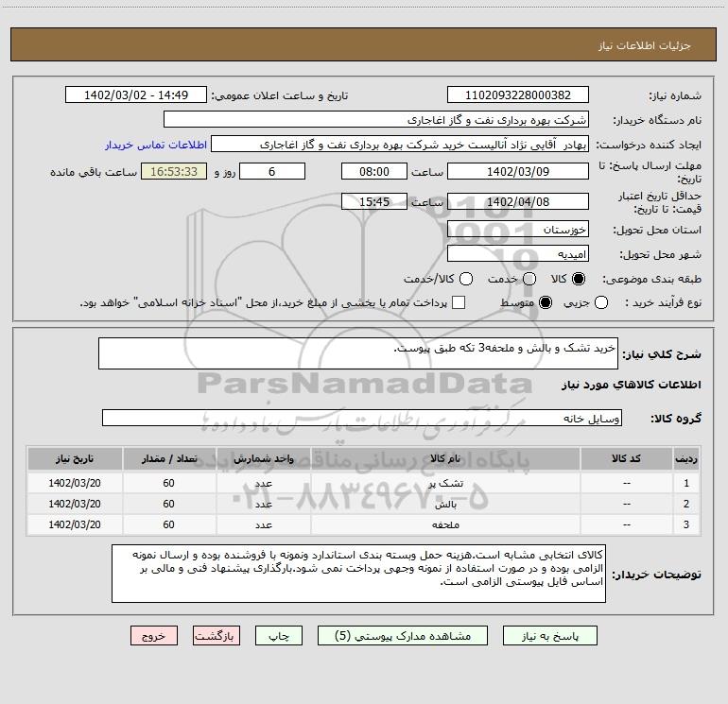Click the 'کد کالا' column header

coord(626,458)
